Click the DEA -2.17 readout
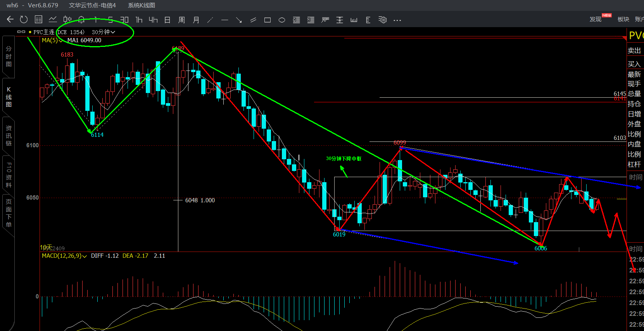This screenshot has height=331, width=644. pyautogui.click(x=135, y=256)
